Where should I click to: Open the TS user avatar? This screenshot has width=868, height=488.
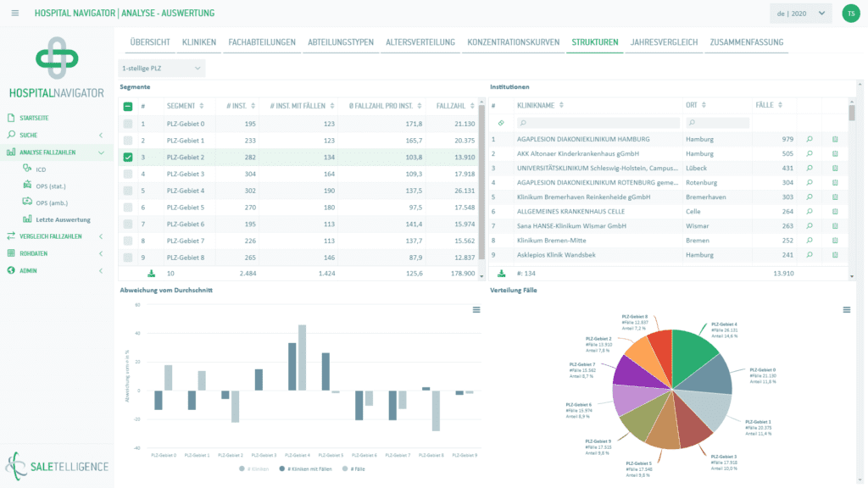point(849,14)
